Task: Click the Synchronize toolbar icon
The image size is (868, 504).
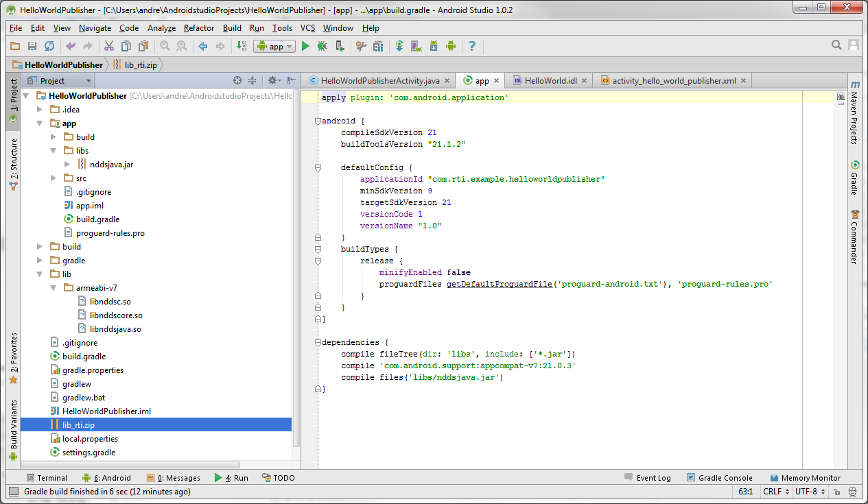Action: coord(49,46)
